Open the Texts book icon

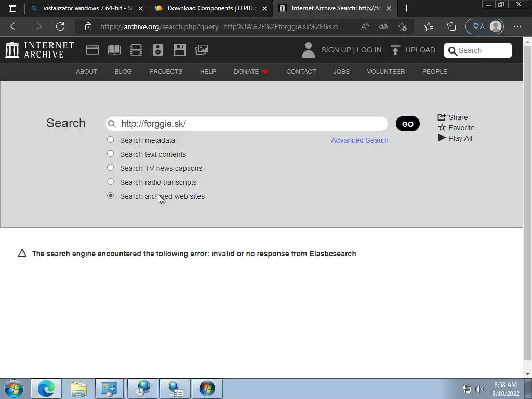click(114, 50)
